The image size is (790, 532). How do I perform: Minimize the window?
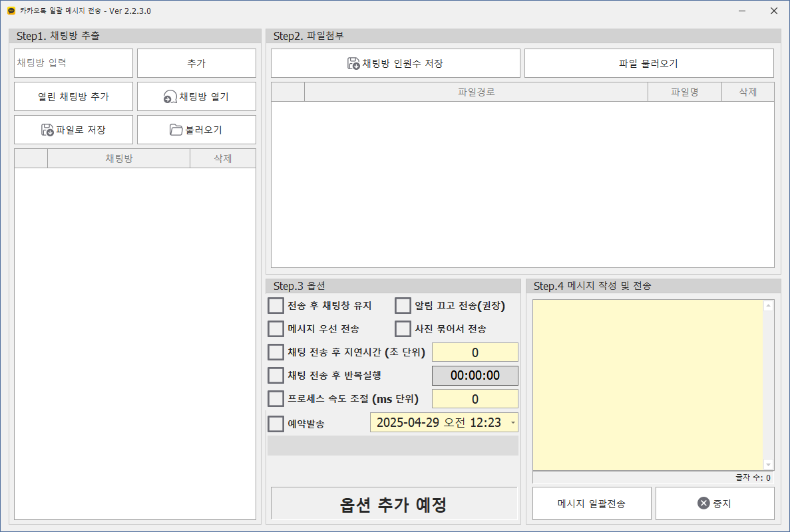click(x=742, y=11)
